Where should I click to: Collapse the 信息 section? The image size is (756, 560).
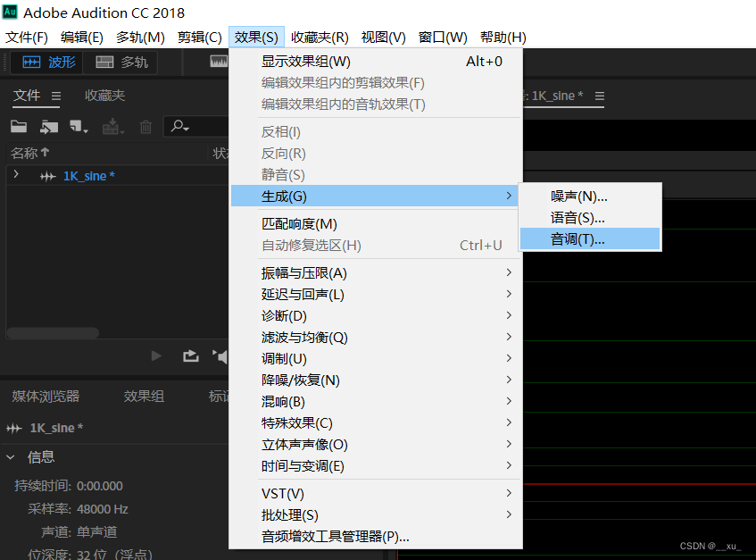point(10,456)
